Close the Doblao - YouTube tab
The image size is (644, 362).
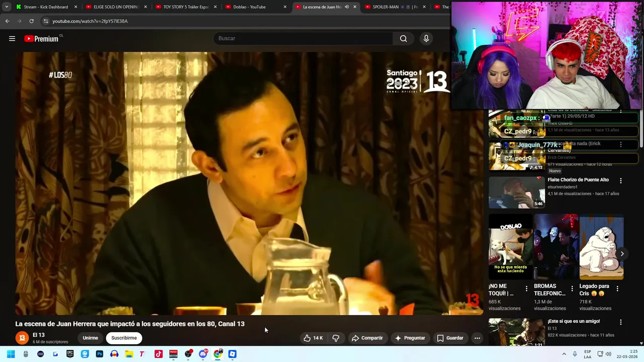[285, 7]
